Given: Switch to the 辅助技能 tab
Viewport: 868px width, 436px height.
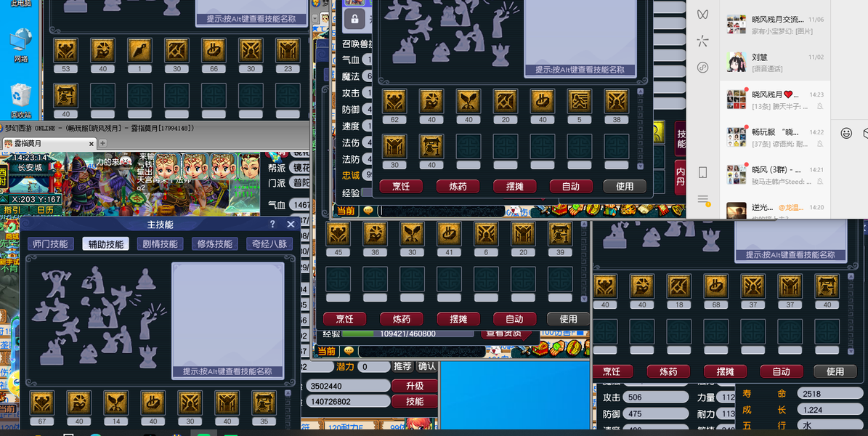Looking at the screenshot, I should pos(105,243).
